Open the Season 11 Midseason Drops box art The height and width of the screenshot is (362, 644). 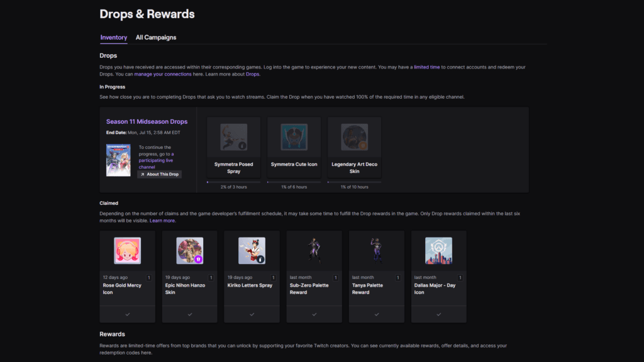[x=118, y=159]
